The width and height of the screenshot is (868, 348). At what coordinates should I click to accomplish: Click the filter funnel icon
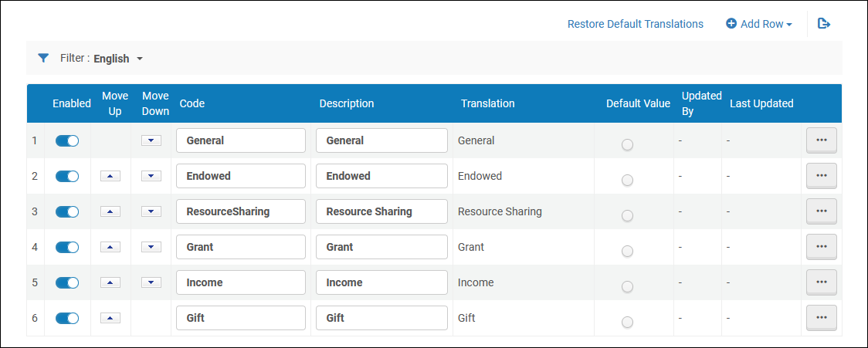click(43, 58)
